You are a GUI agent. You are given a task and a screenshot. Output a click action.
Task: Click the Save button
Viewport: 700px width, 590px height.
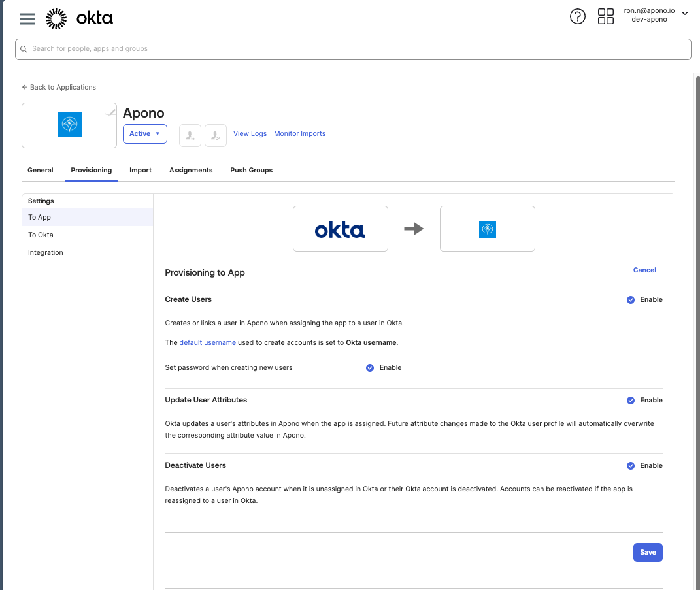(648, 552)
